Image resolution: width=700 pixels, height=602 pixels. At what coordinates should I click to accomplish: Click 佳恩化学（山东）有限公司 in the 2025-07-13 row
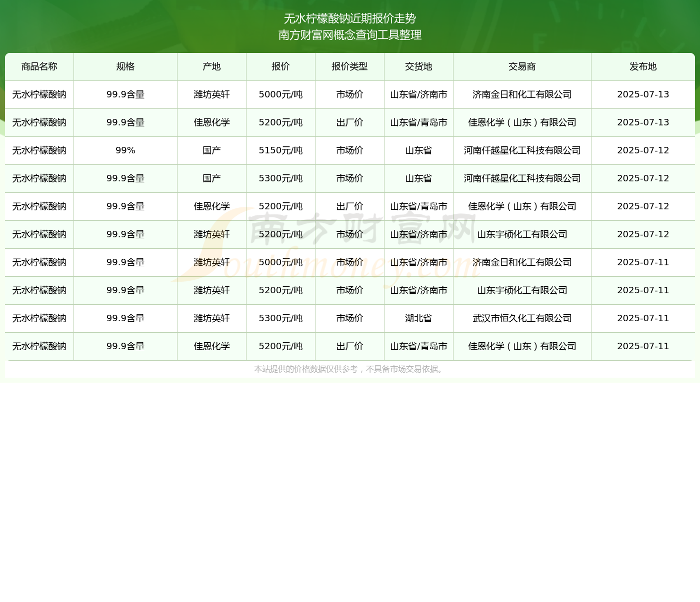coord(522,122)
